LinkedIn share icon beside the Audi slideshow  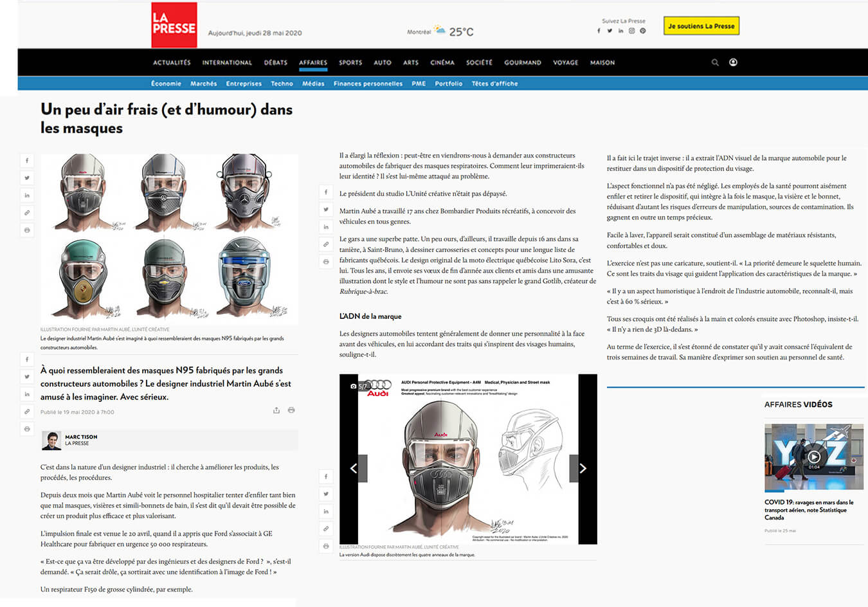(326, 511)
